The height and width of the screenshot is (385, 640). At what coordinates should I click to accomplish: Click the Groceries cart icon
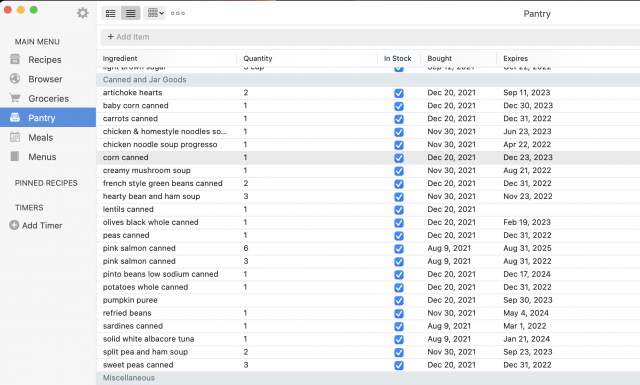(x=15, y=98)
